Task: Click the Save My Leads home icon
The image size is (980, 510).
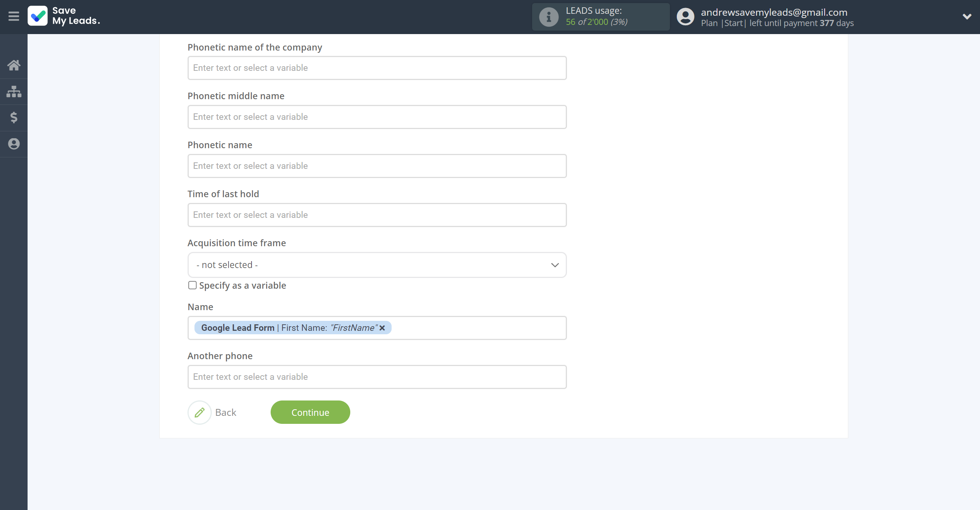Action: 14,65
